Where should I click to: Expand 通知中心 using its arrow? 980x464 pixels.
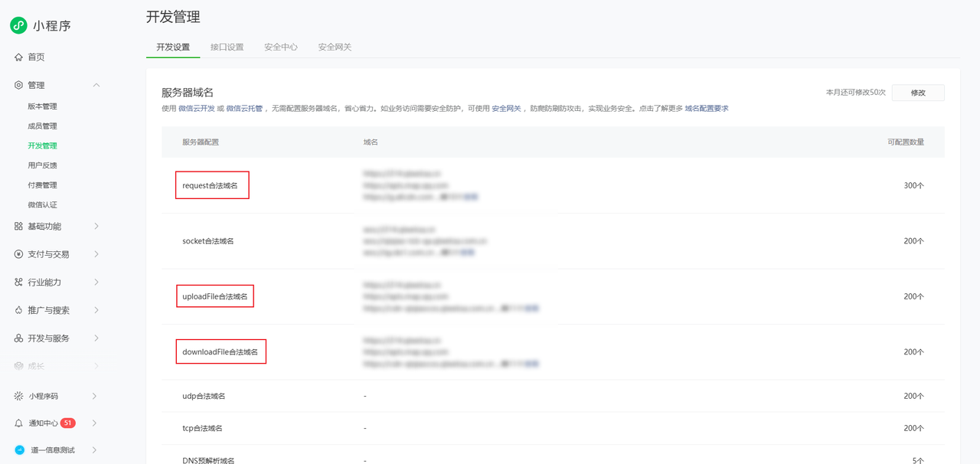pos(94,423)
